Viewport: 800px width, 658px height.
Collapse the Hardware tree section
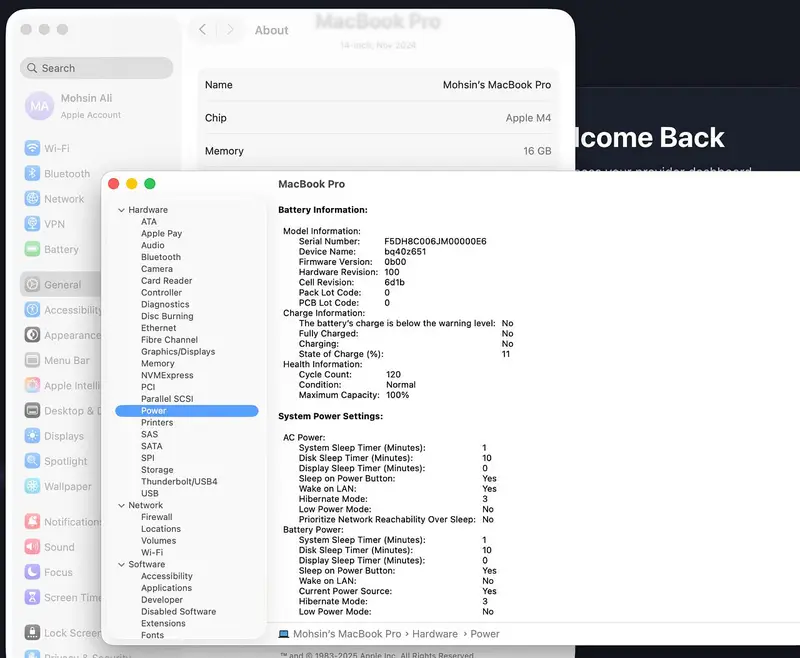pos(121,210)
